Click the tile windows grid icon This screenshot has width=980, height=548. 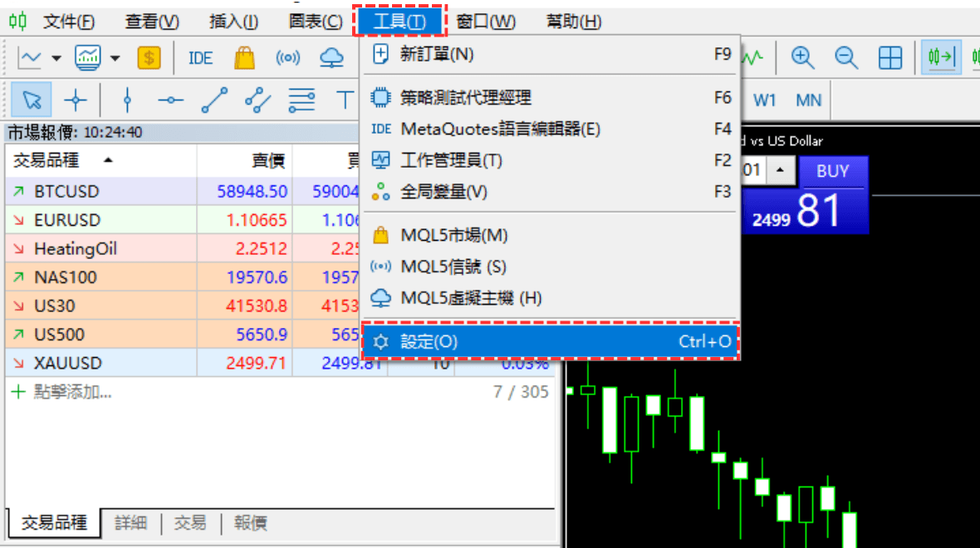[x=890, y=57]
